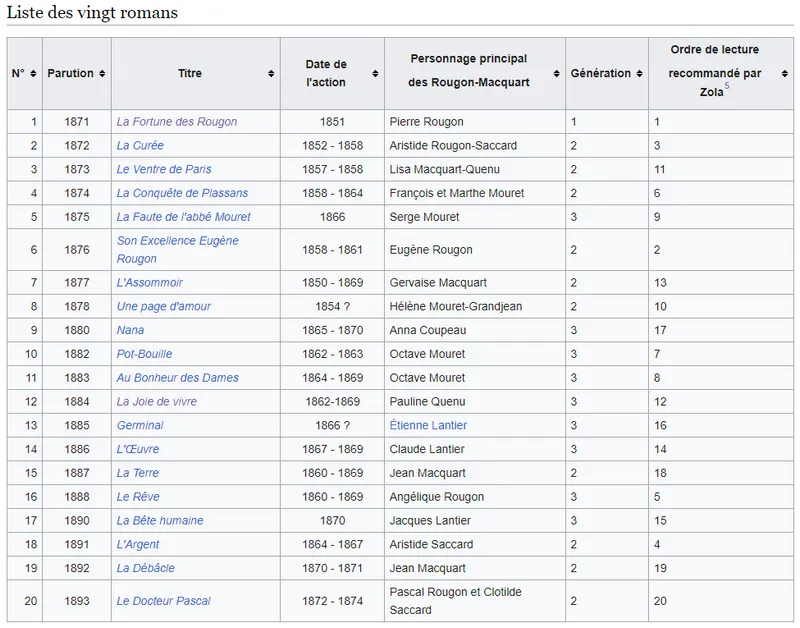Sort by Date de l'action arrows
Viewport: 800px width, 628px height.
[x=376, y=74]
